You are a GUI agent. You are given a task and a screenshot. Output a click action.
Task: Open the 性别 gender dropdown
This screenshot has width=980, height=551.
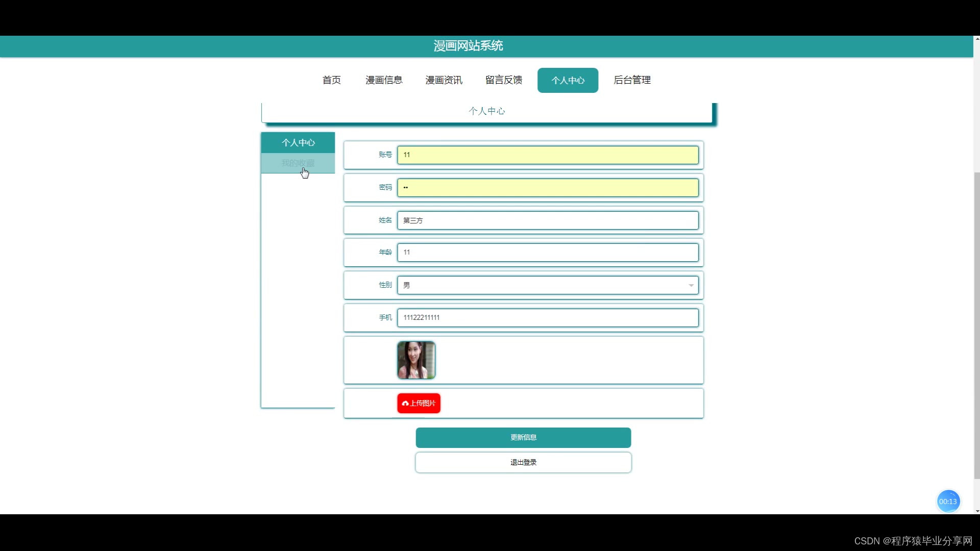point(547,285)
